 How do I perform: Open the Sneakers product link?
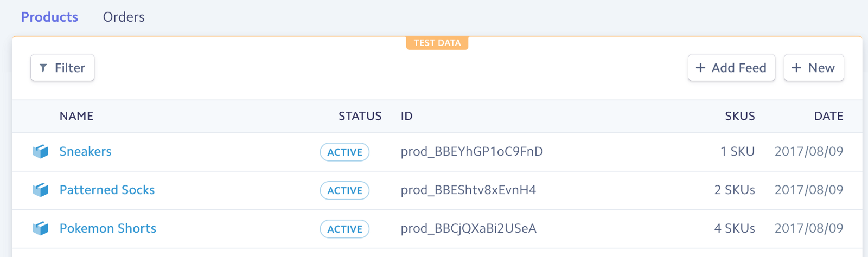[85, 152]
